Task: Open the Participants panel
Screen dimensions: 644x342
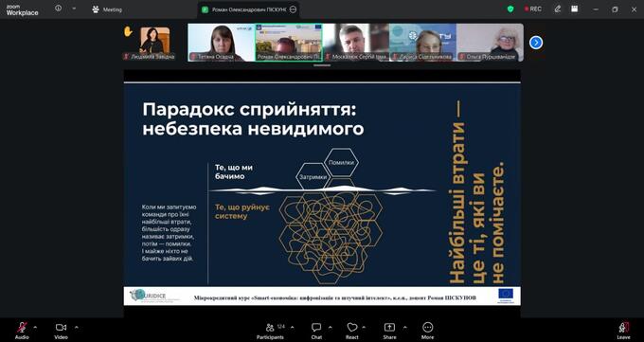Action: point(270,330)
